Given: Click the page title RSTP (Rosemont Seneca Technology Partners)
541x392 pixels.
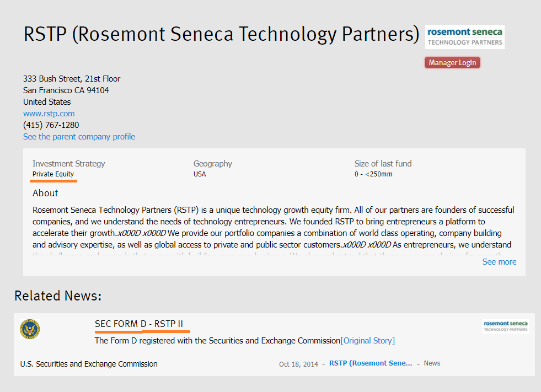Looking at the screenshot, I should (222, 34).
